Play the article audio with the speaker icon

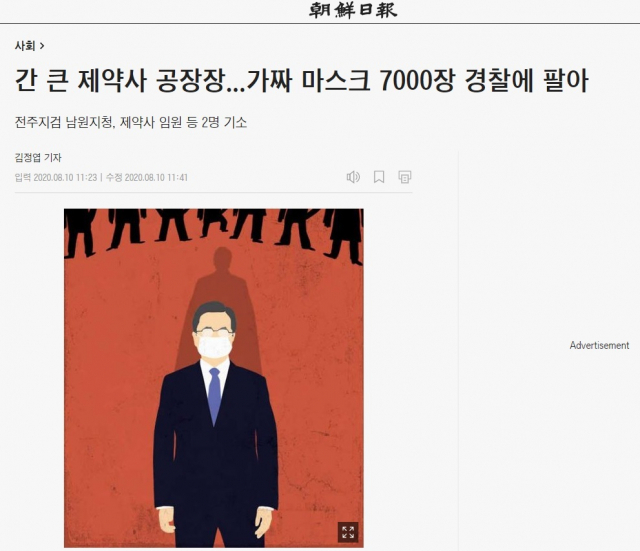(x=353, y=177)
